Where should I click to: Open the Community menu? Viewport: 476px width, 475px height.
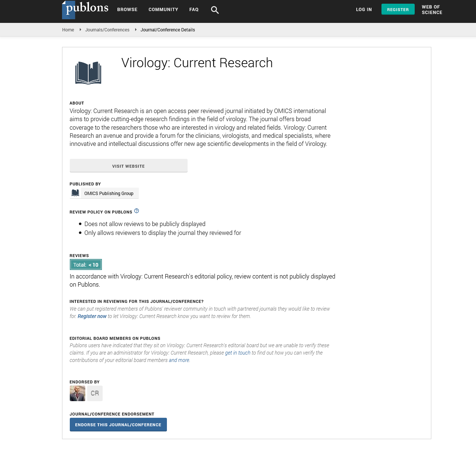[163, 10]
